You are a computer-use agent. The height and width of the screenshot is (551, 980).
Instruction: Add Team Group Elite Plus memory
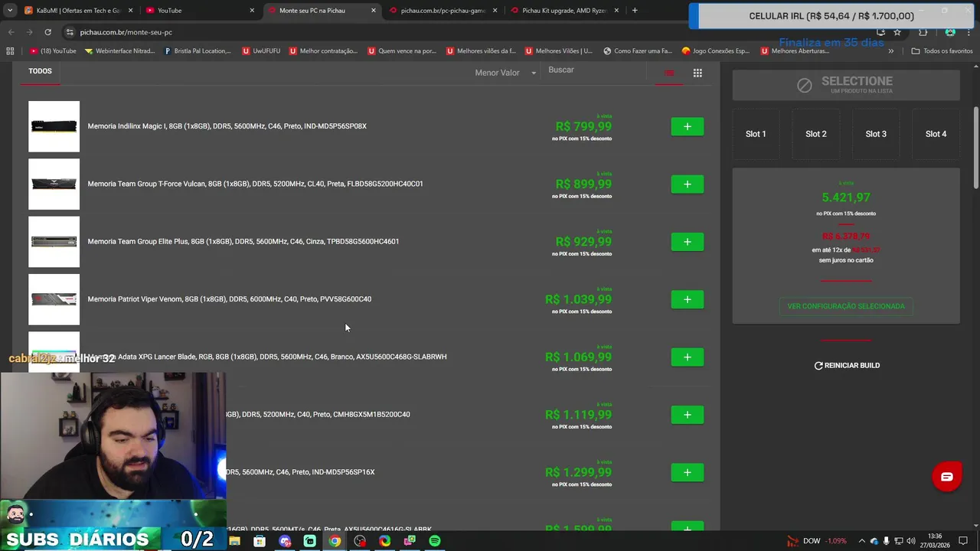[x=688, y=242]
